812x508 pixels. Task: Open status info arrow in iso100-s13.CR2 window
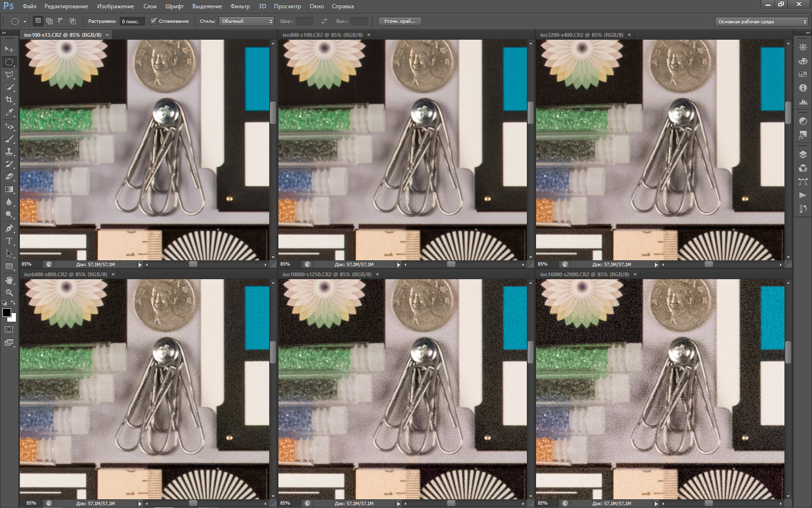pyautogui.click(x=140, y=265)
